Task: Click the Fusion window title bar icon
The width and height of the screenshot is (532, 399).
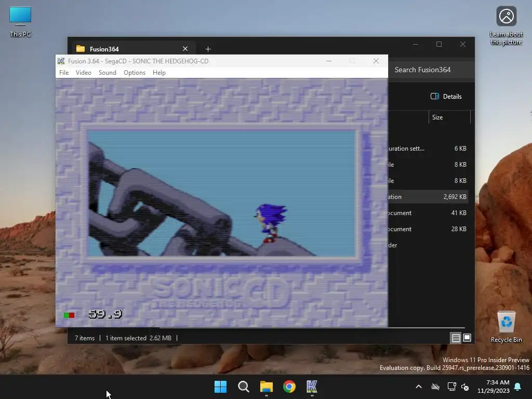Action: point(61,61)
